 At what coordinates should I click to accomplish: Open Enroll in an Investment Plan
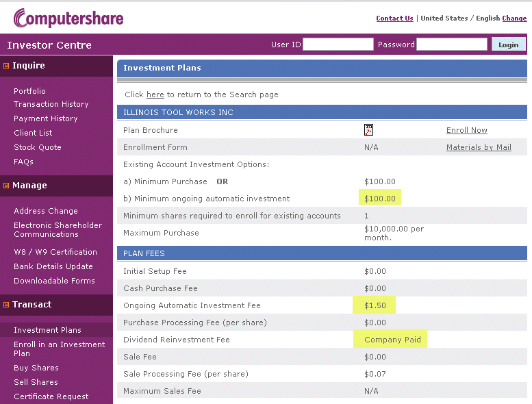[60, 349]
